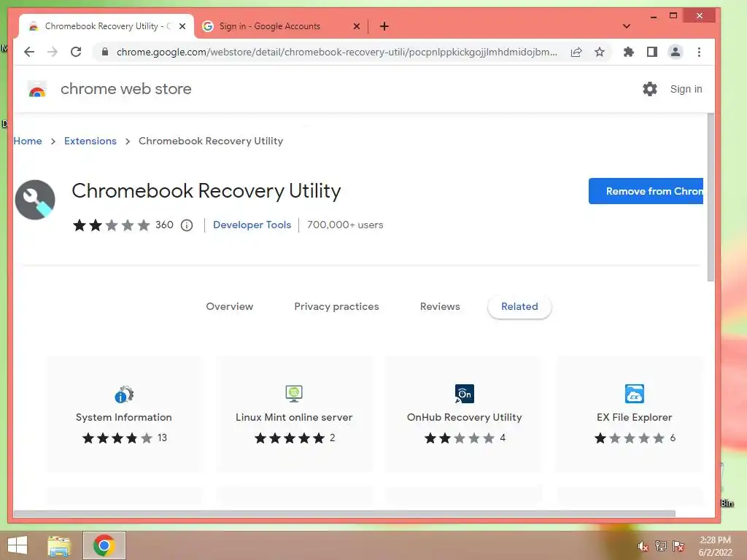Viewport: 747px width, 560px height.
Task: Reload the current page
Action: pyautogui.click(x=76, y=52)
